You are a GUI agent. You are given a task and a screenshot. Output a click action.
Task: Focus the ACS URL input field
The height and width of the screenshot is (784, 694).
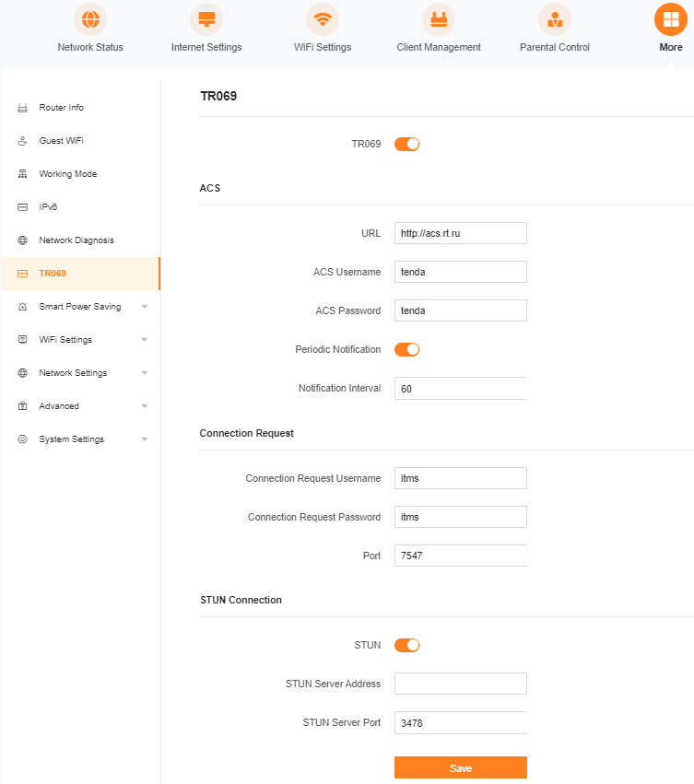point(460,233)
